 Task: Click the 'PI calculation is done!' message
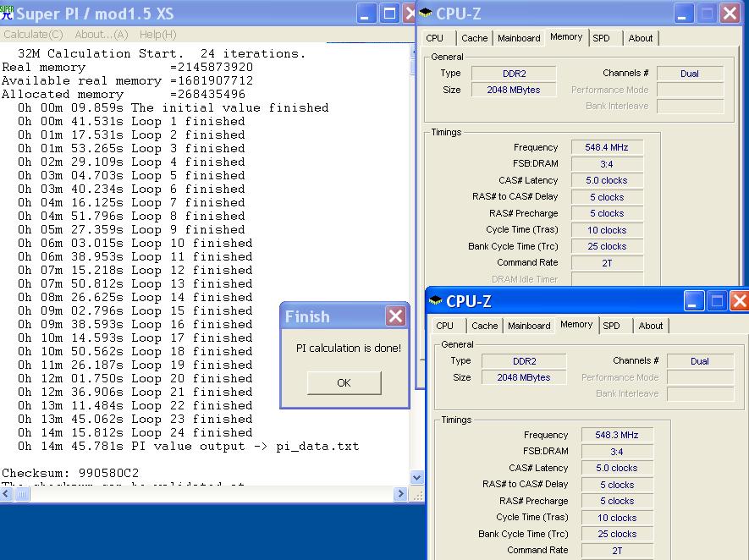pyautogui.click(x=349, y=348)
